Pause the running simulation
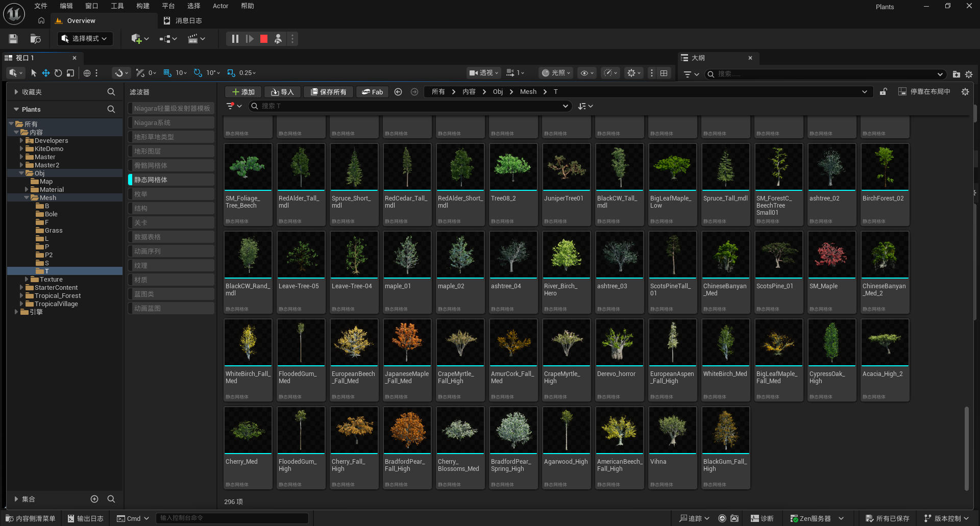Viewport: 980px width, 526px height. (235, 39)
